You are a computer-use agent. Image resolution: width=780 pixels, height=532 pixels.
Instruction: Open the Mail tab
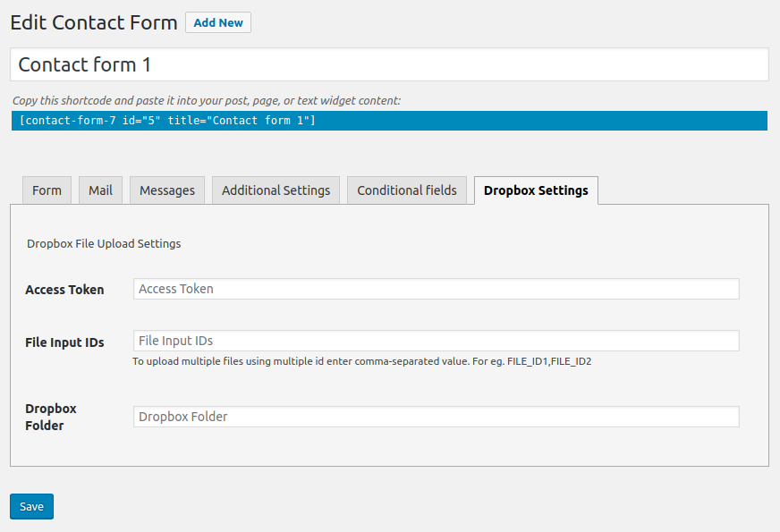[100, 190]
